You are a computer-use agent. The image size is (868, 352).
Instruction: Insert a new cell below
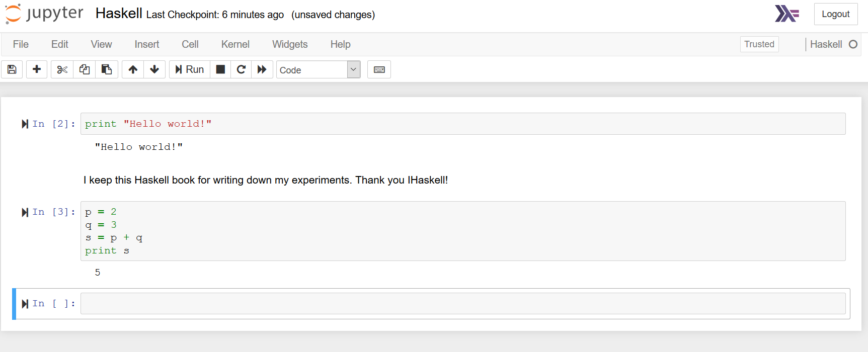click(36, 69)
